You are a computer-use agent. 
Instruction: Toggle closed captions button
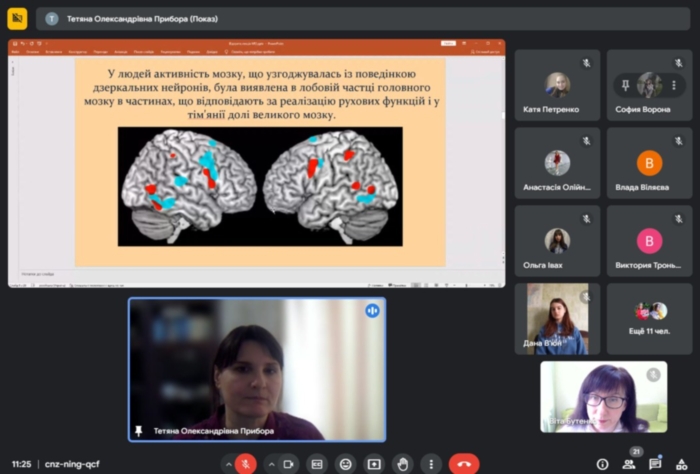click(317, 464)
